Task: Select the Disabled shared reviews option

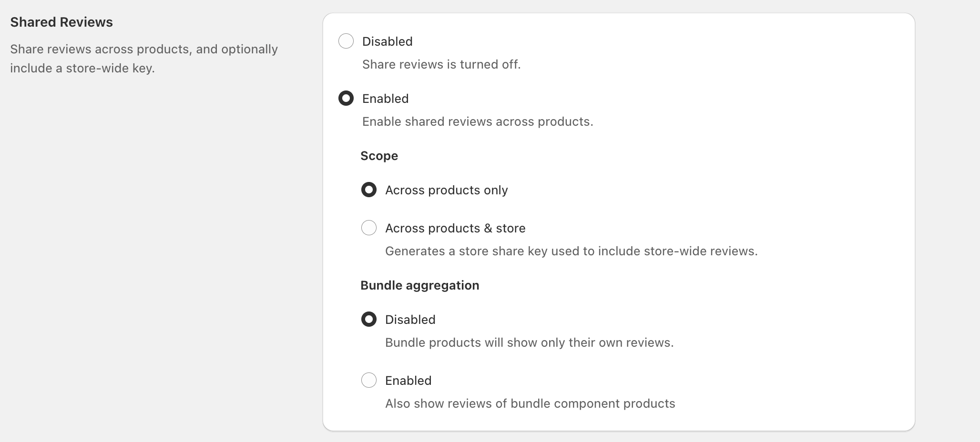Action: point(346,41)
